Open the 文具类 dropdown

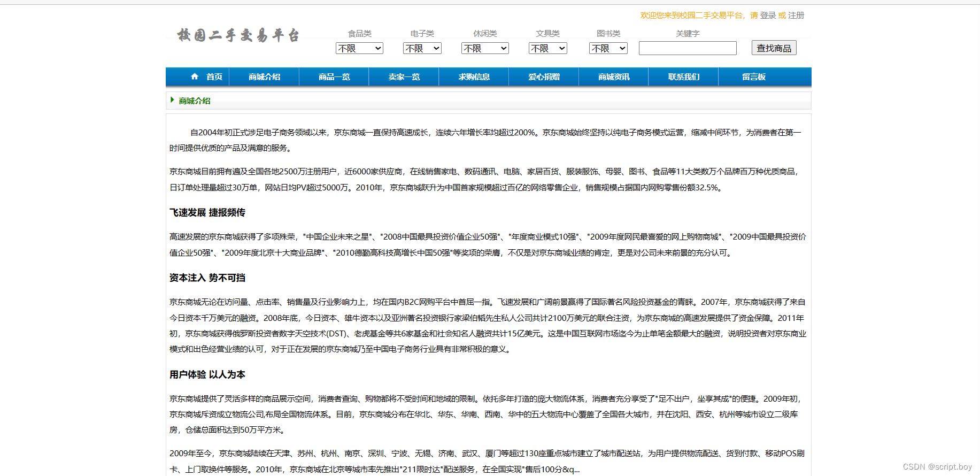click(x=548, y=48)
